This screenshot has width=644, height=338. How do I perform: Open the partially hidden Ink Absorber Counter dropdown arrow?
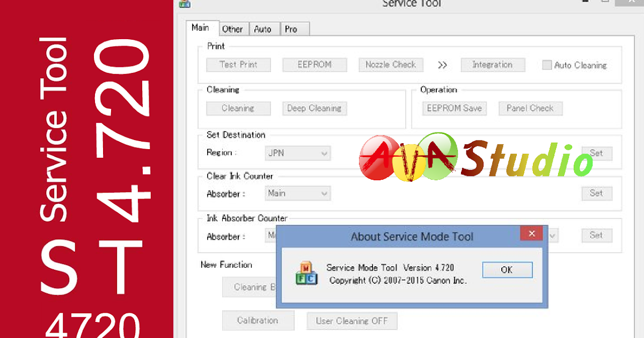tap(553, 235)
